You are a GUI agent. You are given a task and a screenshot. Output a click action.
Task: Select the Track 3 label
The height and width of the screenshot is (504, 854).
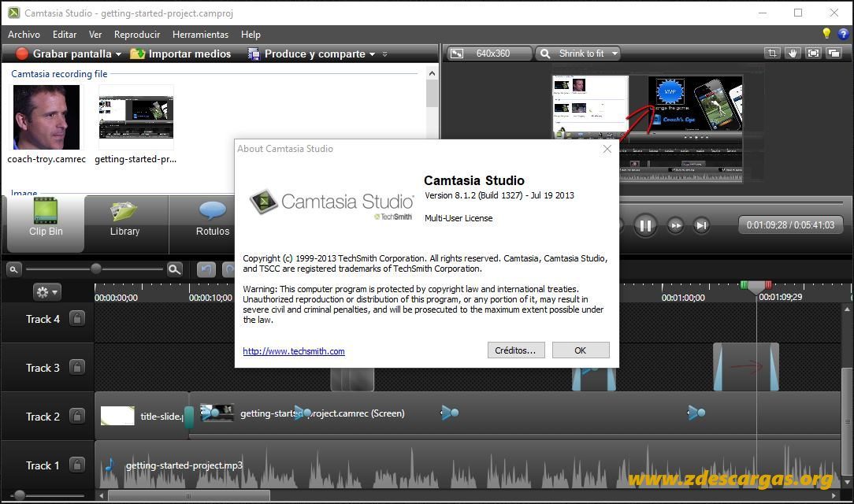point(43,368)
